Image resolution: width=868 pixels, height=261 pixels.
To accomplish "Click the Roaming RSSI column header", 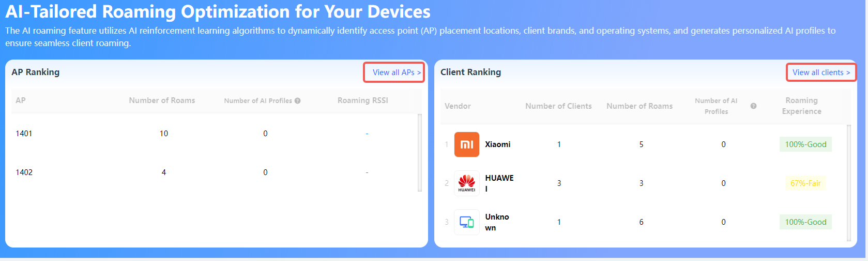I will (362, 100).
